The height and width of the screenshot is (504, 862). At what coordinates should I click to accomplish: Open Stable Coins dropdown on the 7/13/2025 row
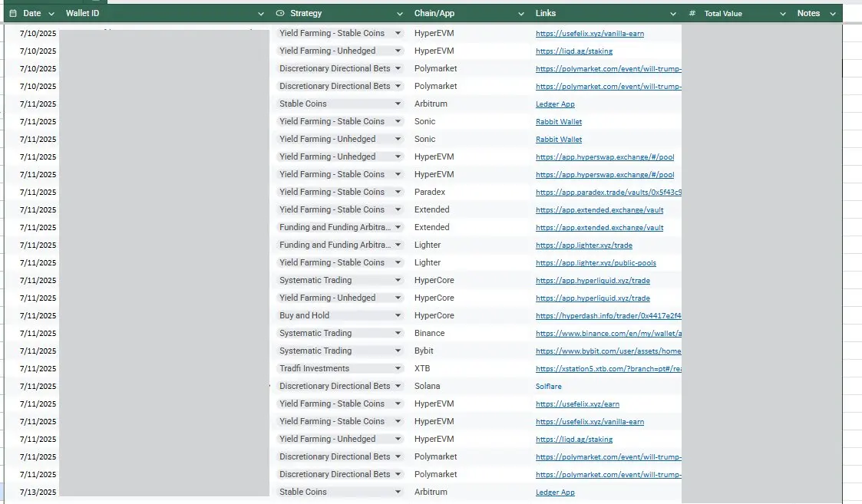(398, 492)
